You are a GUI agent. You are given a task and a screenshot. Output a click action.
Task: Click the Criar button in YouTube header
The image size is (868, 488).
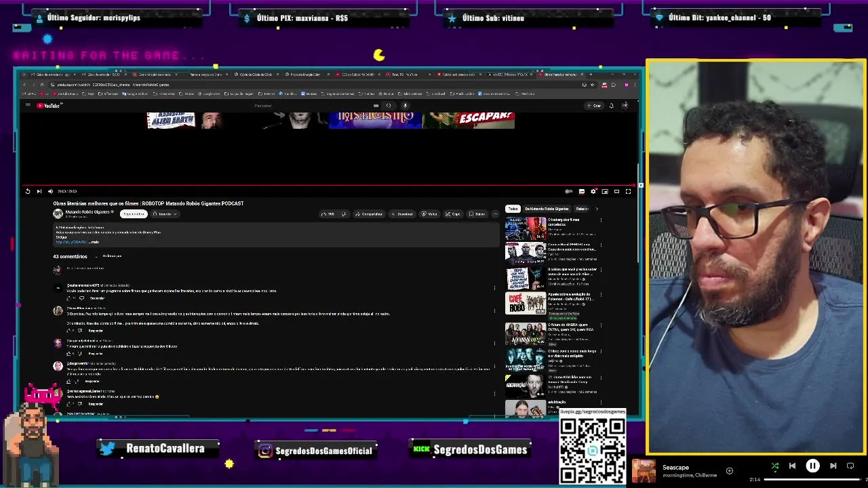[x=594, y=106]
